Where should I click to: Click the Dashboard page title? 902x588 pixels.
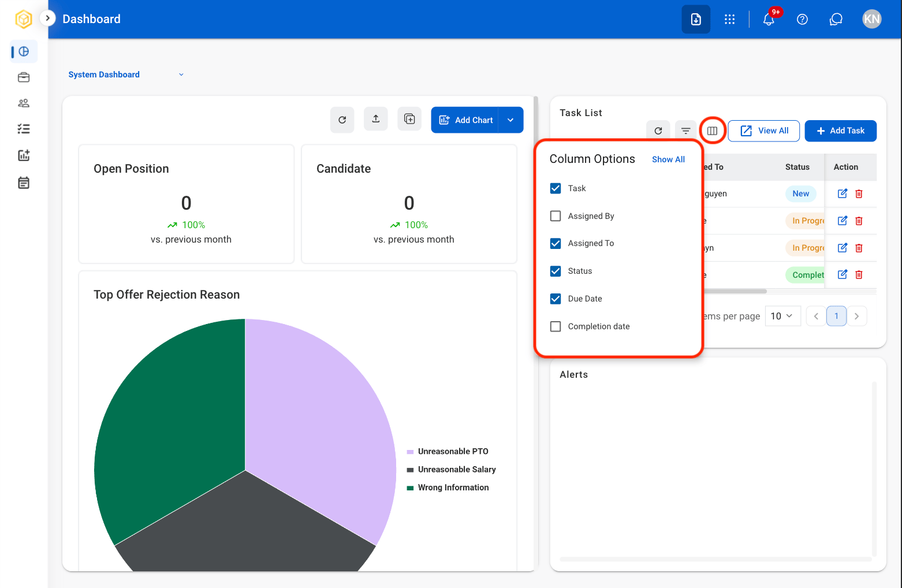pyautogui.click(x=92, y=19)
